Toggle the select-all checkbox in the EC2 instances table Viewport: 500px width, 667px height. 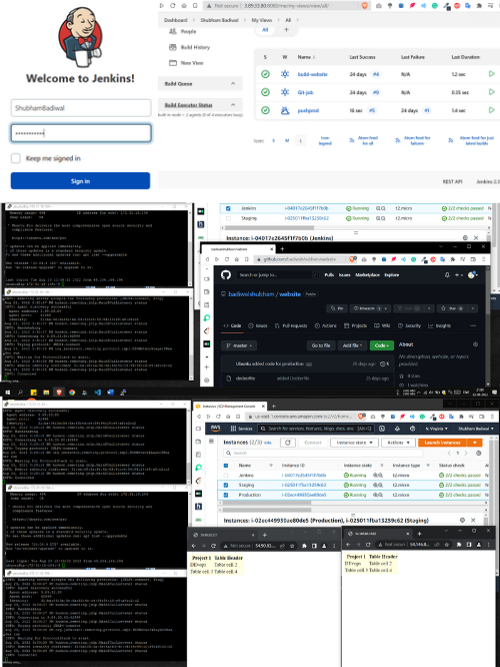[x=226, y=465]
